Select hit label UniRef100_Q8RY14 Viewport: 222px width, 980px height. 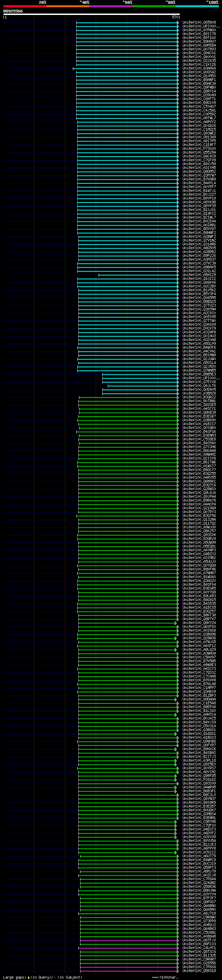pos(199,91)
